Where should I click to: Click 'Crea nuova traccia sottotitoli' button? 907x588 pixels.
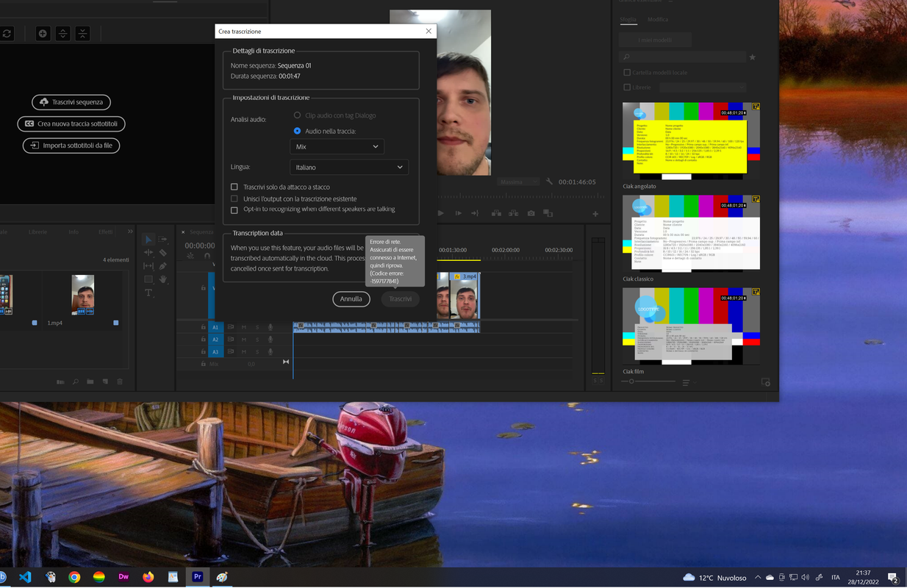[x=71, y=123]
